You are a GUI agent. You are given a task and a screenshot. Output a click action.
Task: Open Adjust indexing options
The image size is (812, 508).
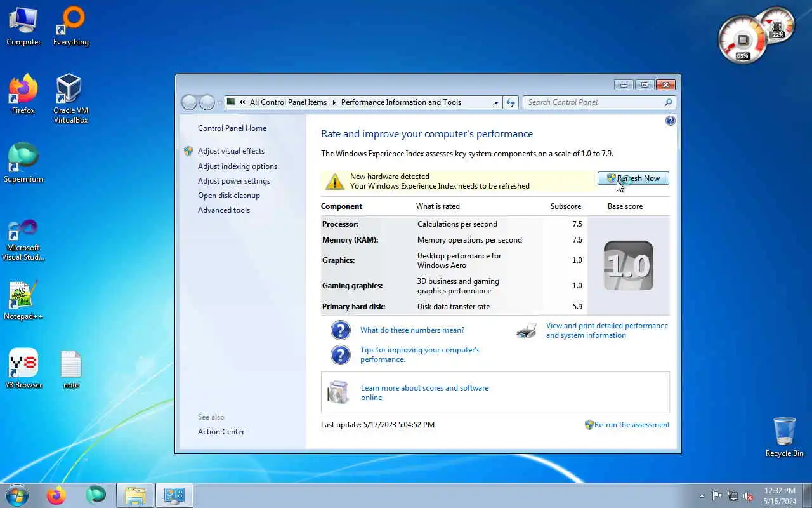coord(237,166)
